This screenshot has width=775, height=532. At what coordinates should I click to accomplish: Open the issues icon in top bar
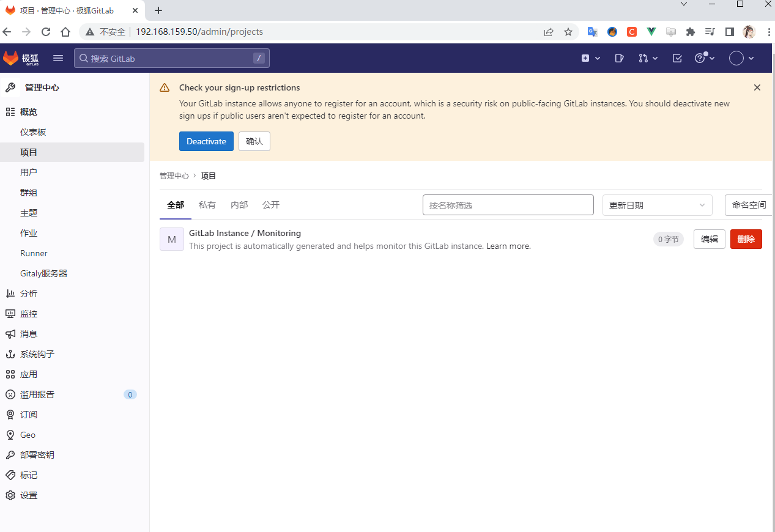(619, 58)
